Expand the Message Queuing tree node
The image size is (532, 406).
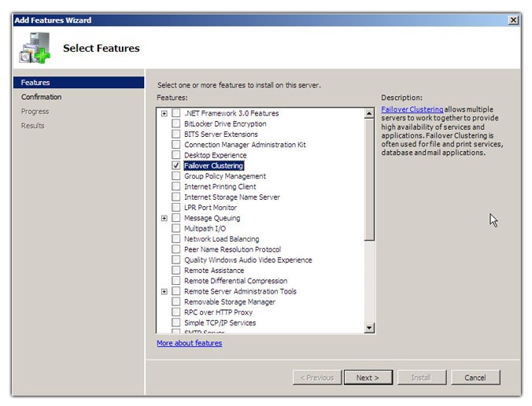(164, 218)
